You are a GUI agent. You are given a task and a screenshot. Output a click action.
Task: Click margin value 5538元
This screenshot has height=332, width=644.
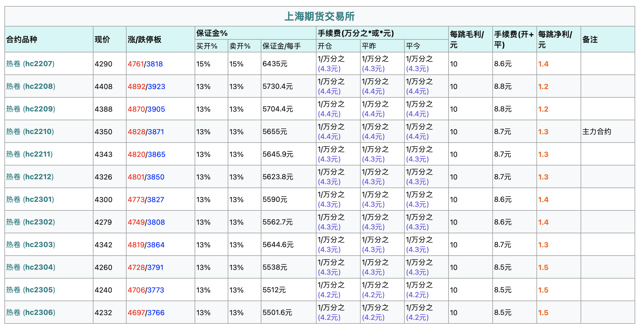coord(275,267)
